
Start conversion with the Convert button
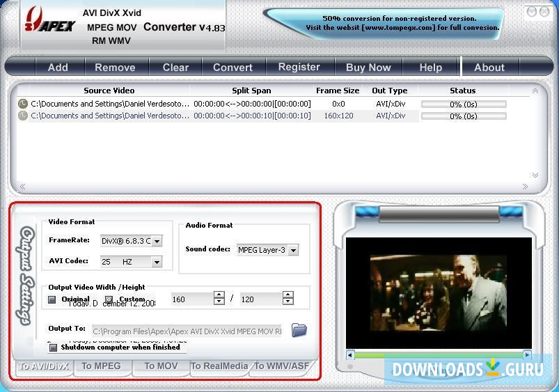(x=233, y=67)
